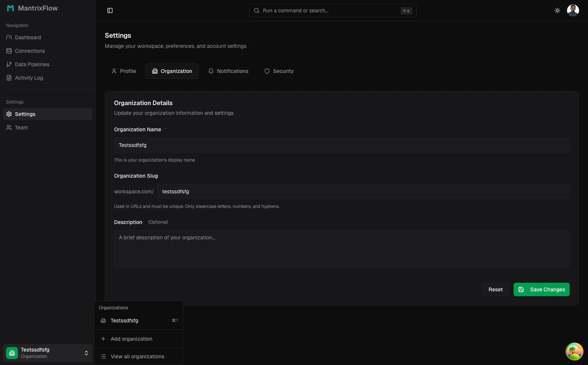Select View all organizations

[x=138, y=356]
